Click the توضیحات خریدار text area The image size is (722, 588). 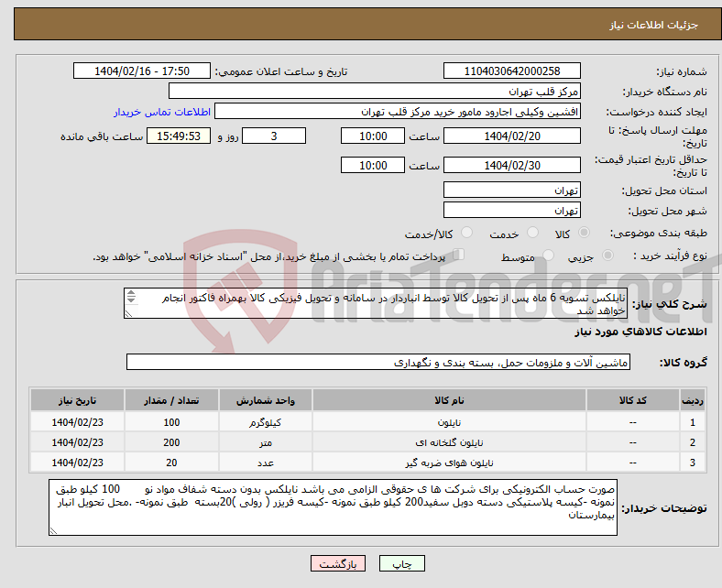click(x=333, y=507)
